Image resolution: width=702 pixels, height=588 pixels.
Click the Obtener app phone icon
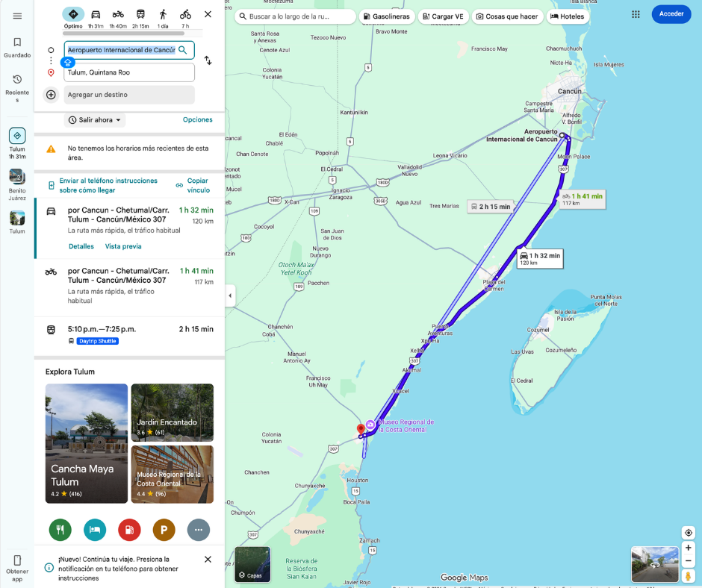(17, 560)
